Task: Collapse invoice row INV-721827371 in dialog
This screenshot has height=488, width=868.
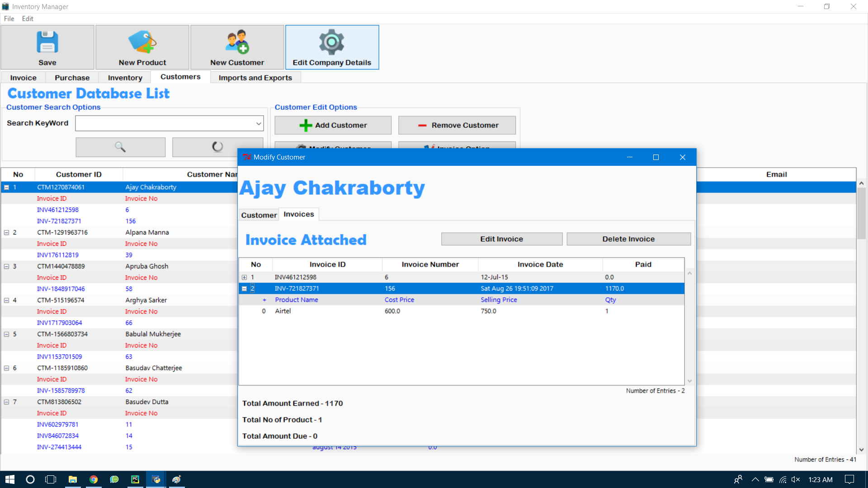Action: pyautogui.click(x=244, y=289)
